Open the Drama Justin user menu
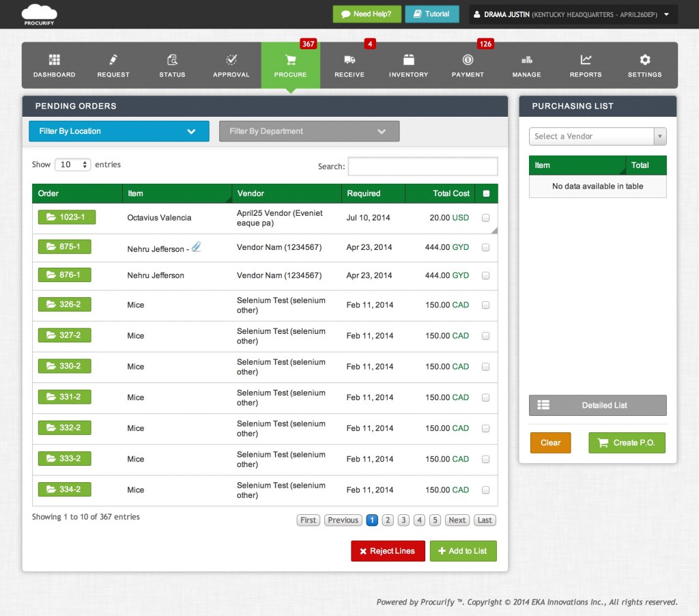Viewport: 699px width, 616px height. (x=573, y=14)
